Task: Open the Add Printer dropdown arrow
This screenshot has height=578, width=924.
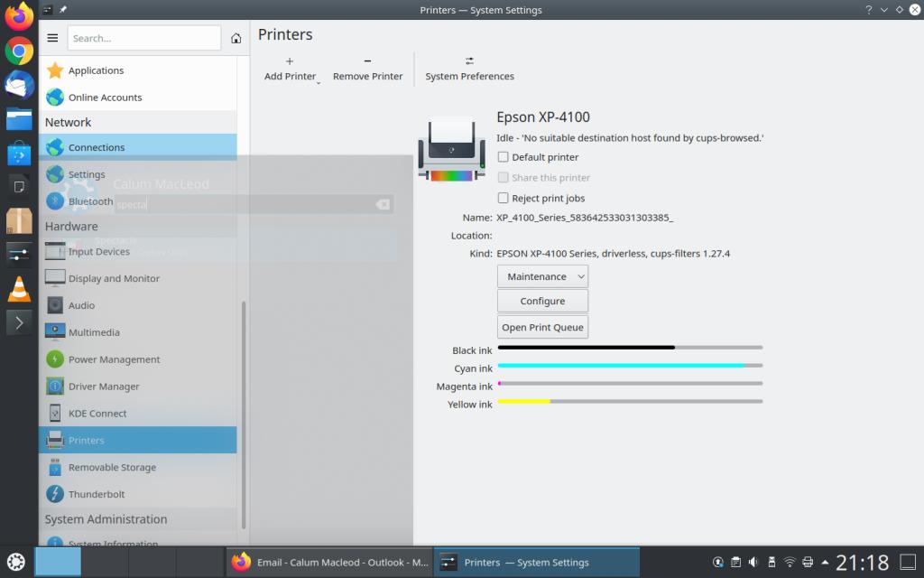Action: coord(319,82)
